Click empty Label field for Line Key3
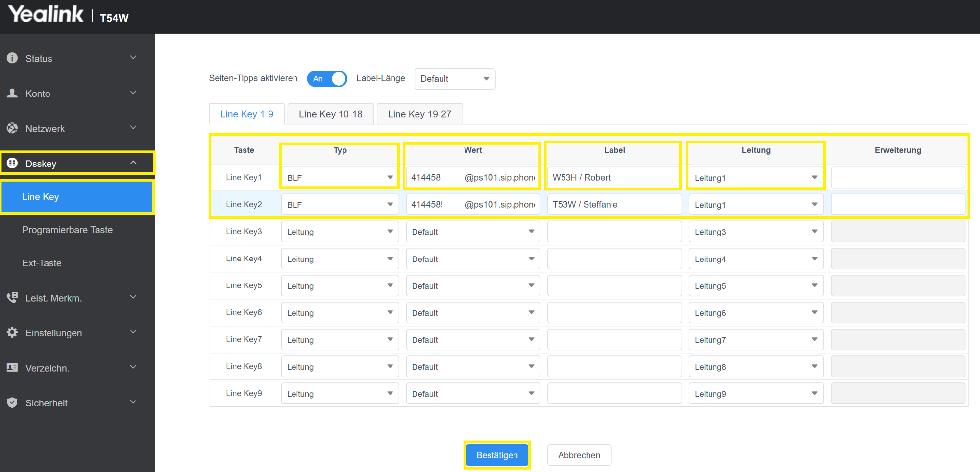 point(614,232)
